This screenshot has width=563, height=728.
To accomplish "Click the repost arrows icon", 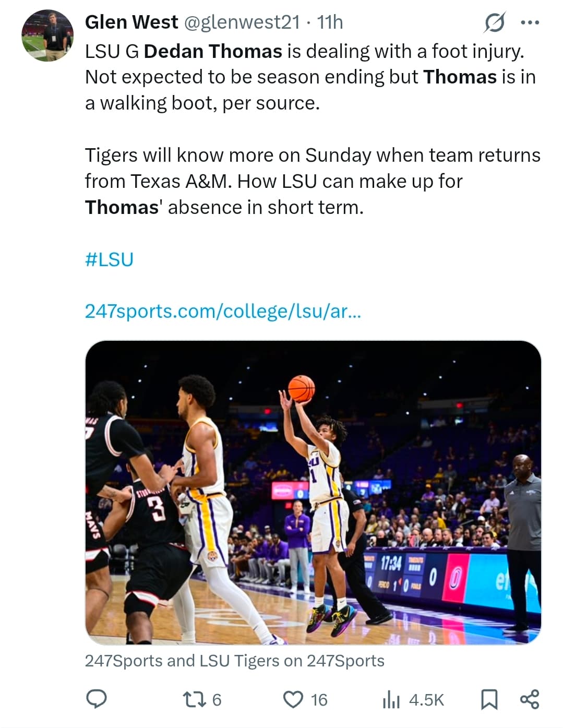I will tap(194, 699).
